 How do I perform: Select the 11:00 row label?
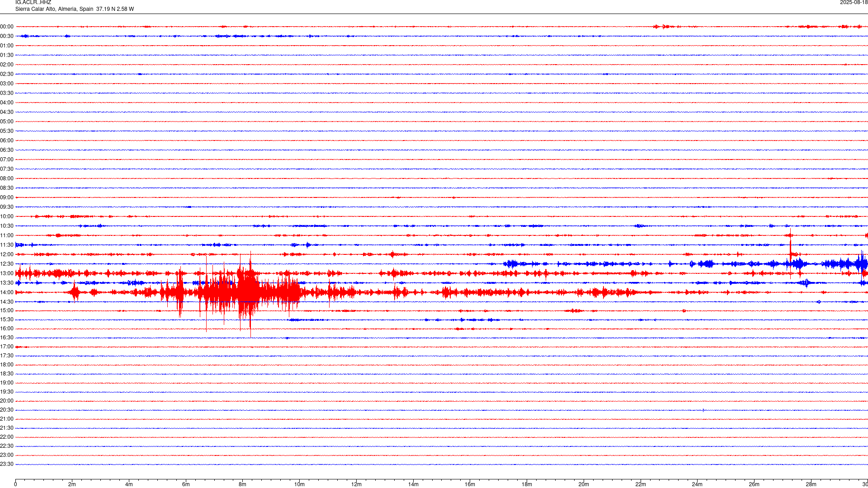click(x=7, y=235)
